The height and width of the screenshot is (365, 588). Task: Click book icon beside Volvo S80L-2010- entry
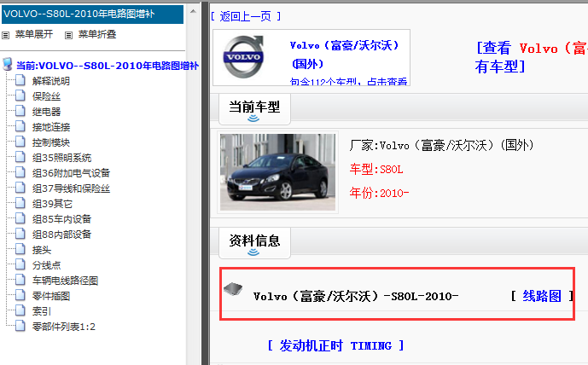233,289
